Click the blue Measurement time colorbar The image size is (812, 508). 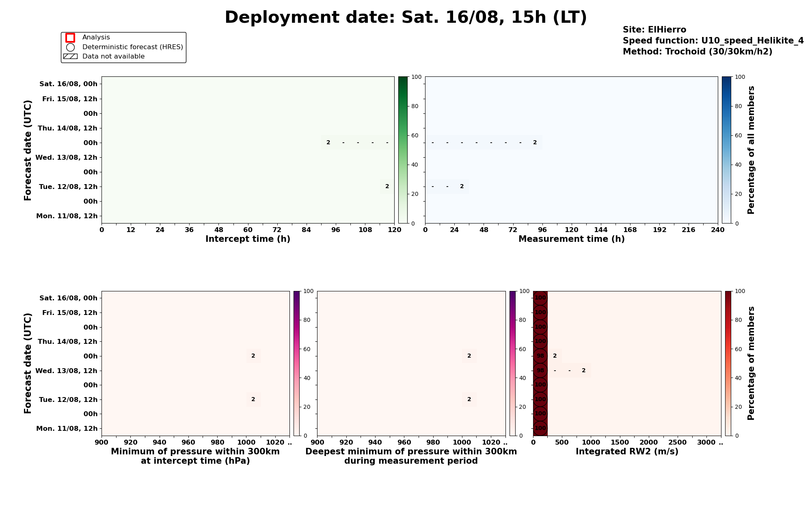click(x=726, y=150)
